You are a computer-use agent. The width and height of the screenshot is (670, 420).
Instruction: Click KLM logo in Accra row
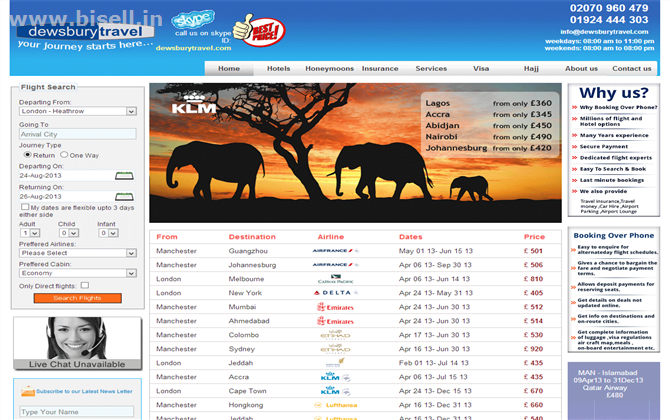335,377
